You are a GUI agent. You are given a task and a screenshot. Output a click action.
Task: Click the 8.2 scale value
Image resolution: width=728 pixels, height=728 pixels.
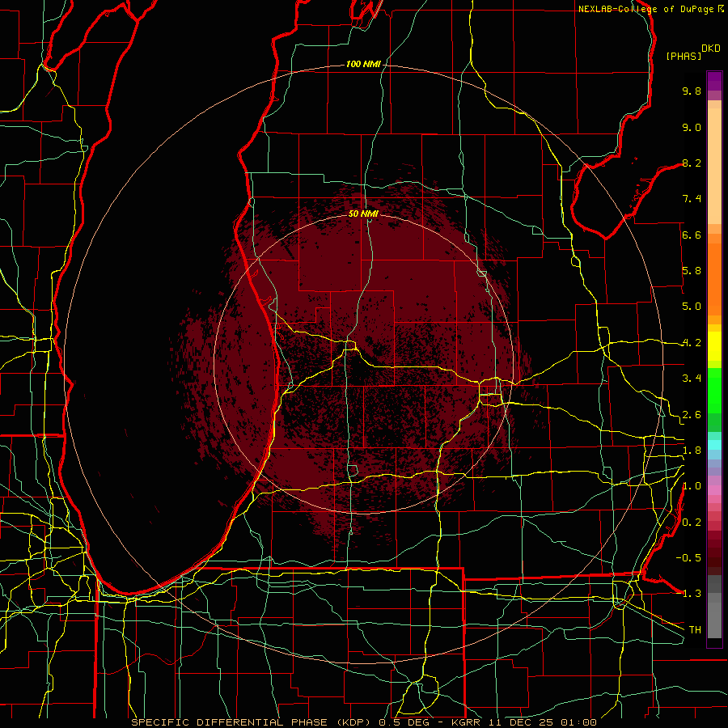pos(692,163)
